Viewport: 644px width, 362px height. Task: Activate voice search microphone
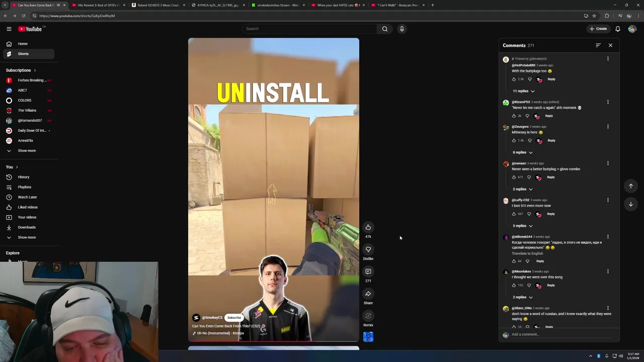[x=401, y=29]
